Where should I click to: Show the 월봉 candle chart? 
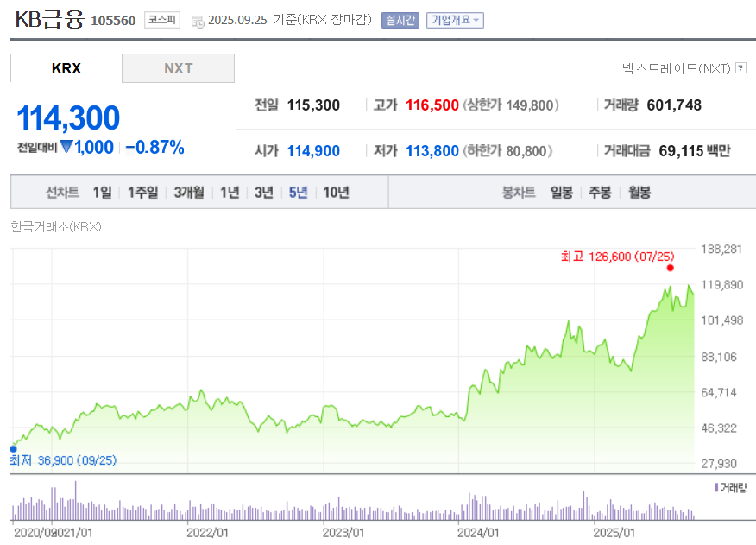[639, 193]
